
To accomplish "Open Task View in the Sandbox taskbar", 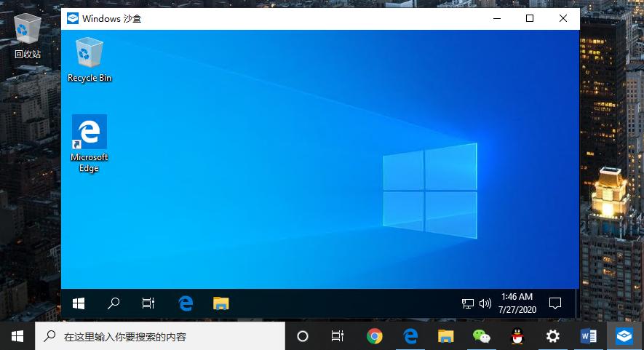I will pos(148,303).
